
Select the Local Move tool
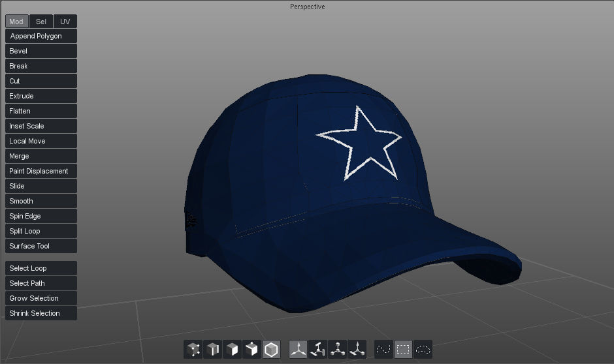41,141
